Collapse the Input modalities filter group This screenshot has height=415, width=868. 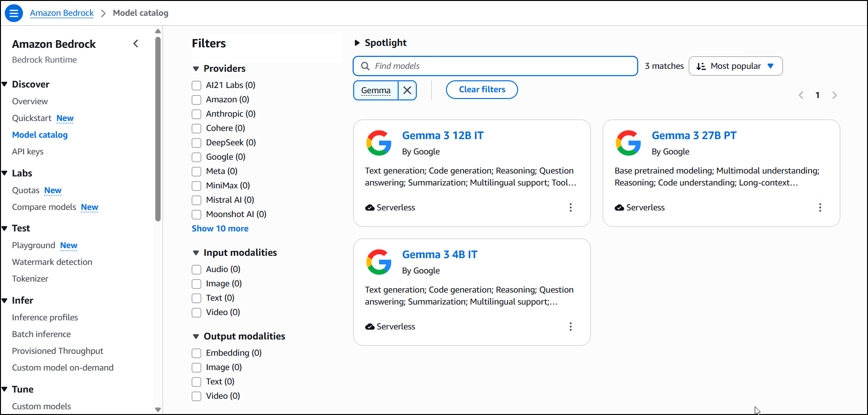click(x=196, y=253)
